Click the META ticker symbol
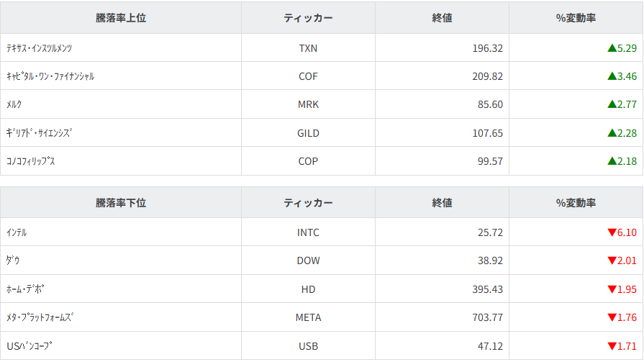Image resolution: width=644 pixels, height=362 pixels. 308,317
